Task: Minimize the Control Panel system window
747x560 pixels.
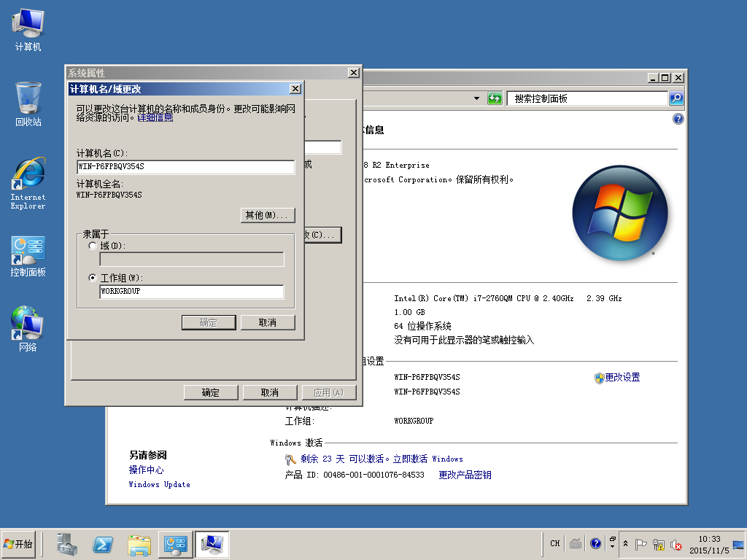Action: (654, 77)
